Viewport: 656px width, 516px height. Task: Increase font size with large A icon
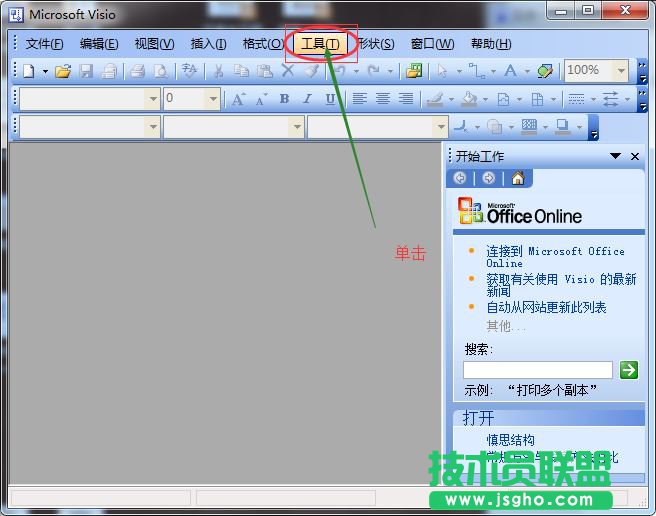click(238, 99)
